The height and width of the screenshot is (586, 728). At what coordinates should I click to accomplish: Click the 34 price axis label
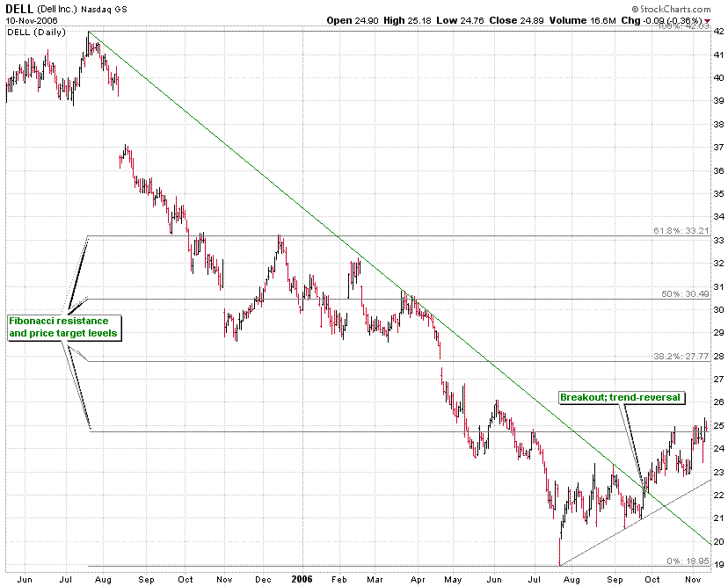click(718, 217)
